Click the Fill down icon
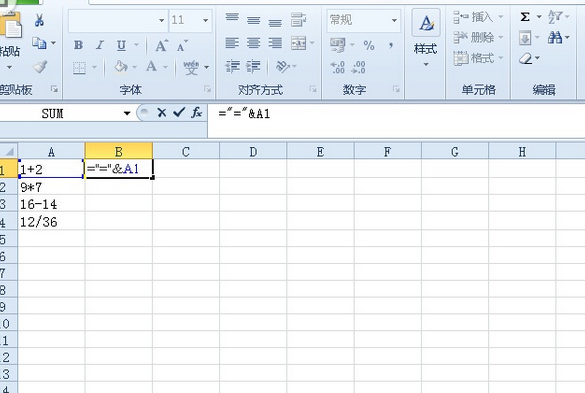 point(525,38)
